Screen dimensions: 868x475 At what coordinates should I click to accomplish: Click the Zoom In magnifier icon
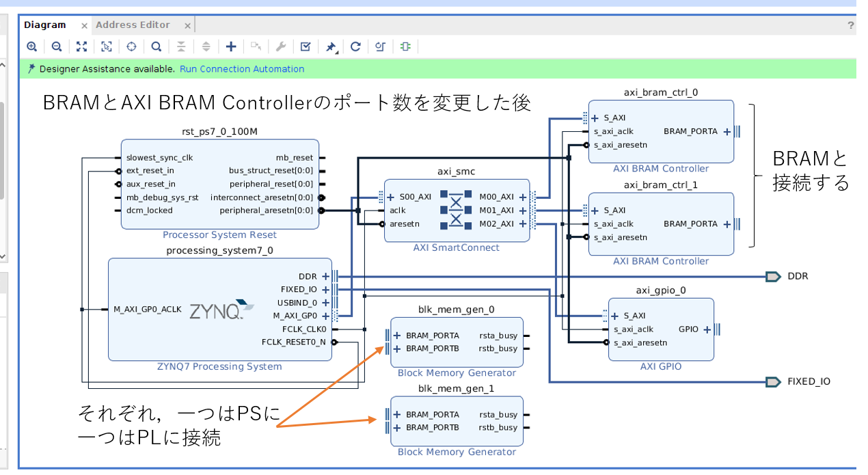31,46
